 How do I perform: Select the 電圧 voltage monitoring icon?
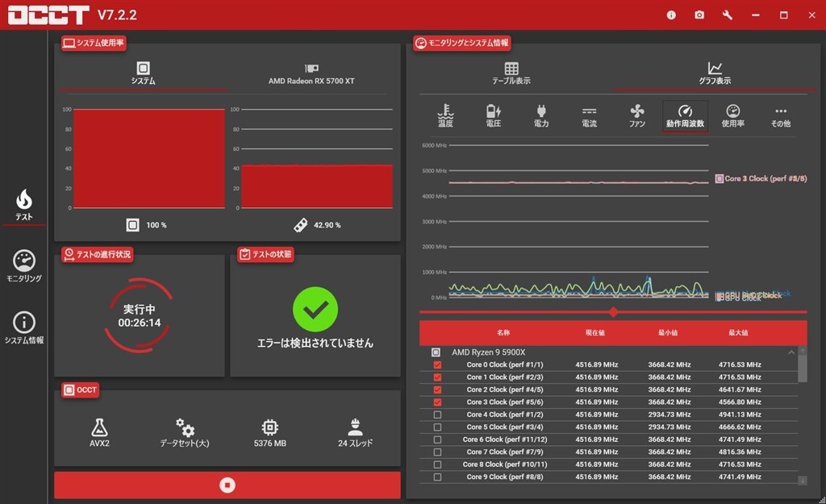pos(493,115)
